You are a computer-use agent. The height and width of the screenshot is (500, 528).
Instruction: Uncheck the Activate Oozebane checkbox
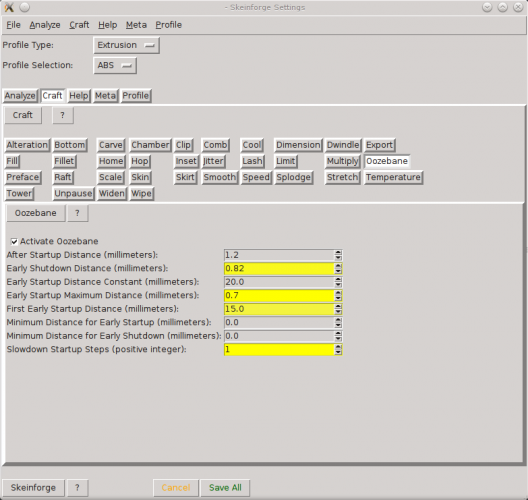[x=14, y=241]
